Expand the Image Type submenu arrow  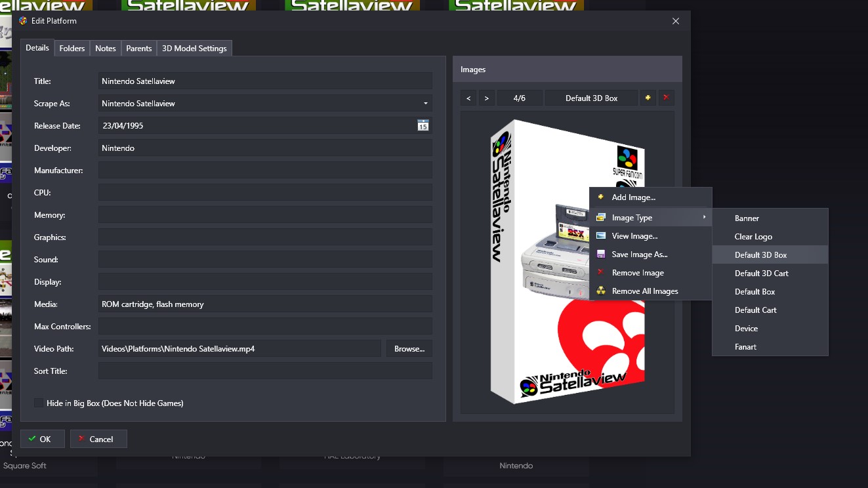click(704, 217)
